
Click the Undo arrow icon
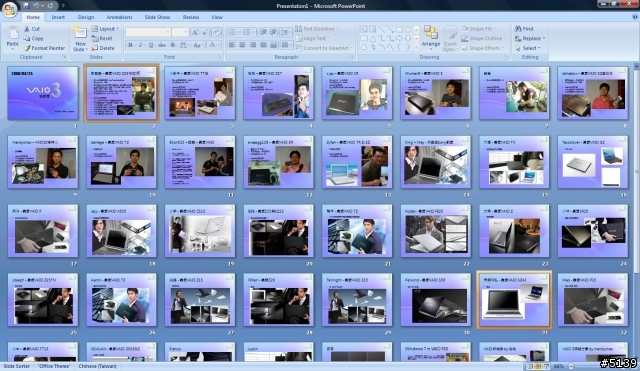click(x=36, y=6)
